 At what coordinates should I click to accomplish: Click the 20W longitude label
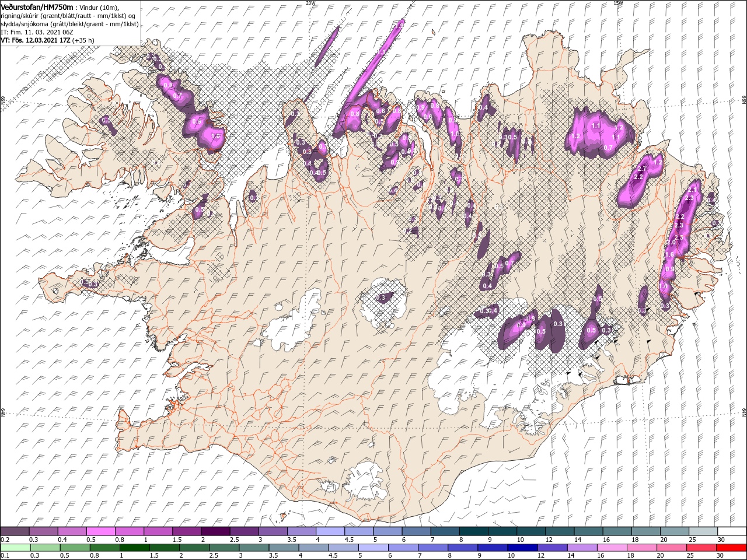tap(310, 3)
